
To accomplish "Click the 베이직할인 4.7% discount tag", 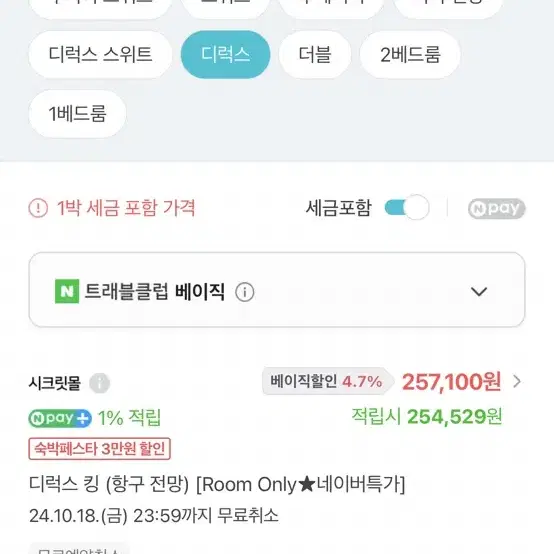I will 327,381.
